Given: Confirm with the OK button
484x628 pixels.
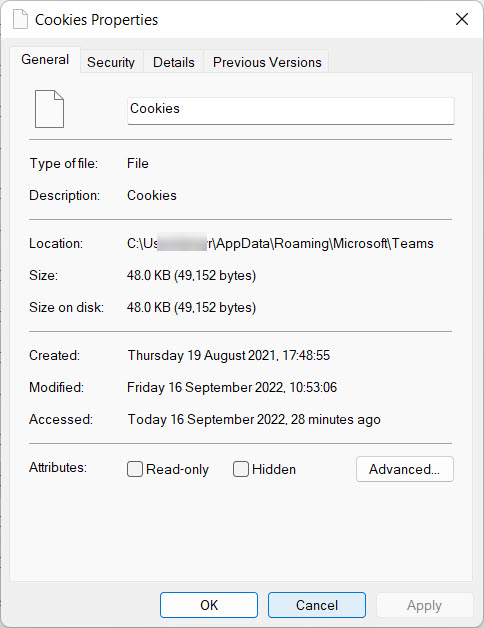Looking at the screenshot, I should pos(209,605).
